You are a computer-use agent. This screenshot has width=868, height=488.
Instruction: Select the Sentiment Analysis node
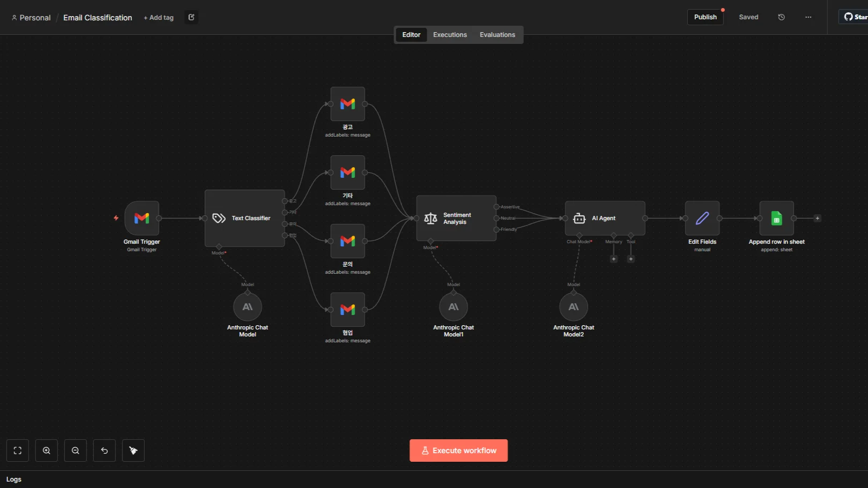coord(456,218)
